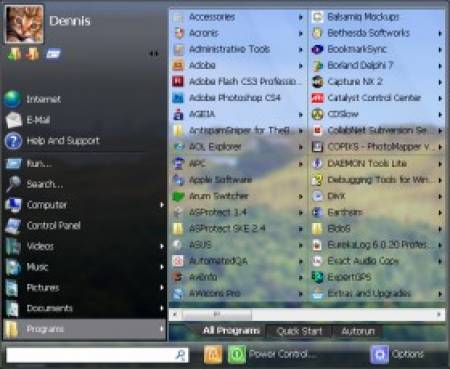Viewport: 450px width, 369px height.
Task: Expand the Documents submenu arrow
Action: 162,308
